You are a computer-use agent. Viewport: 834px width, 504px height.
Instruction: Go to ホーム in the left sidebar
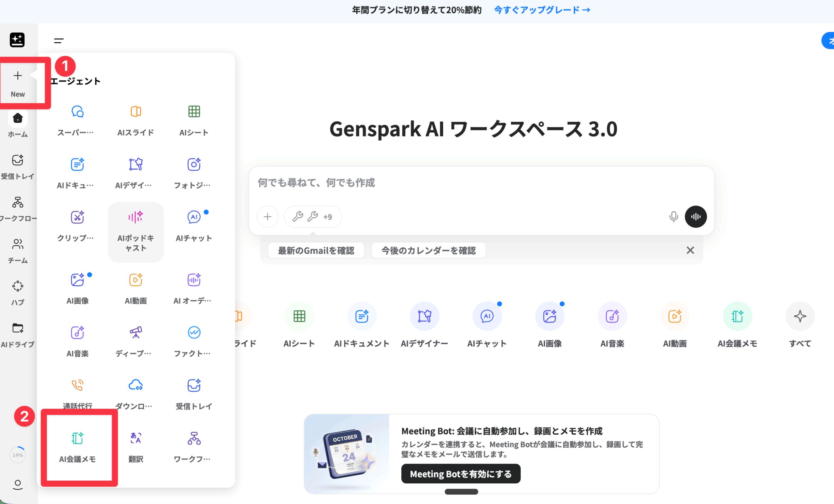(18, 124)
